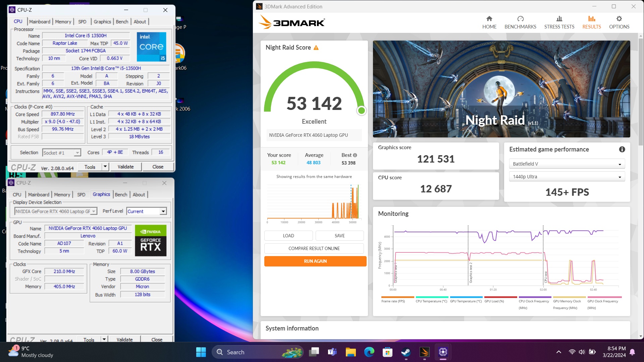Switch to CPU-Z via its taskbar icon
The height and width of the screenshot is (362, 644).
(x=443, y=352)
